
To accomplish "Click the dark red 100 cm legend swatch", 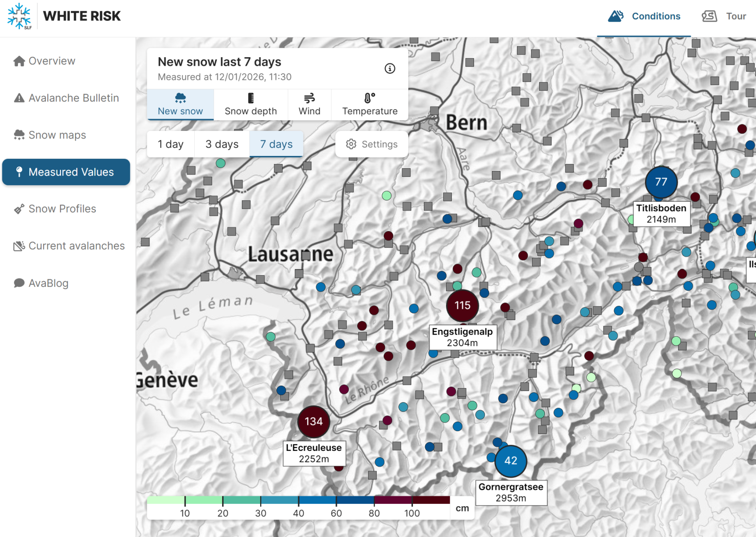I will (430, 500).
